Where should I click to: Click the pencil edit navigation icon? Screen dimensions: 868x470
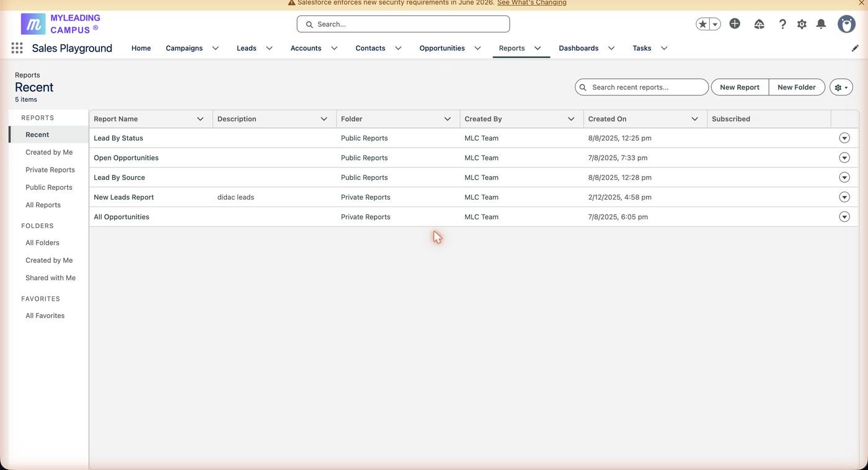click(x=855, y=48)
